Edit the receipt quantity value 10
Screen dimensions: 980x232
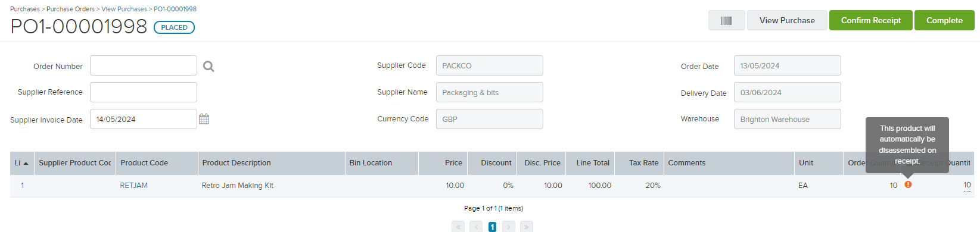pyautogui.click(x=967, y=185)
